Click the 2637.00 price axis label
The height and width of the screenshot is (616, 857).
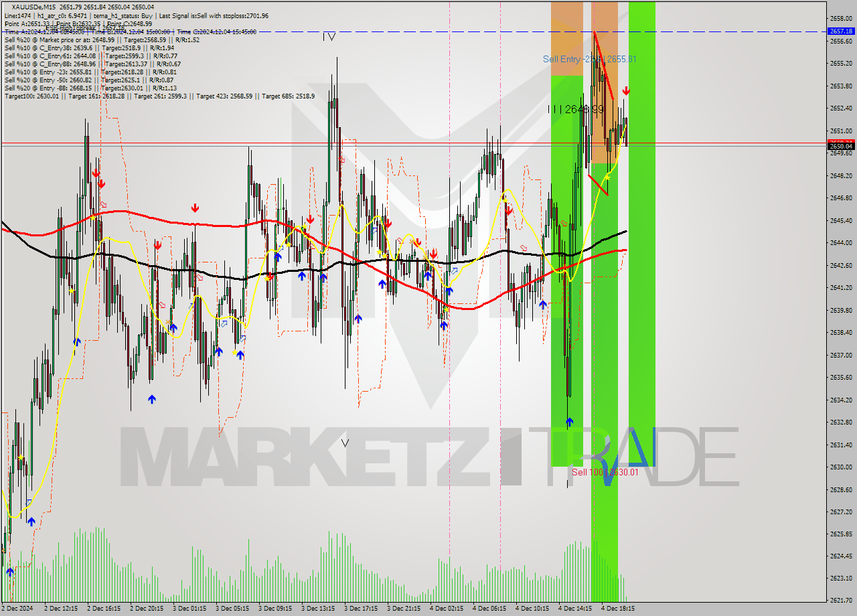click(x=841, y=355)
